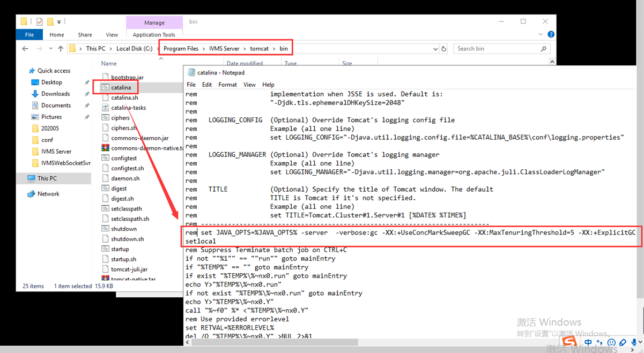Select the Application Tools tab

tap(154, 35)
